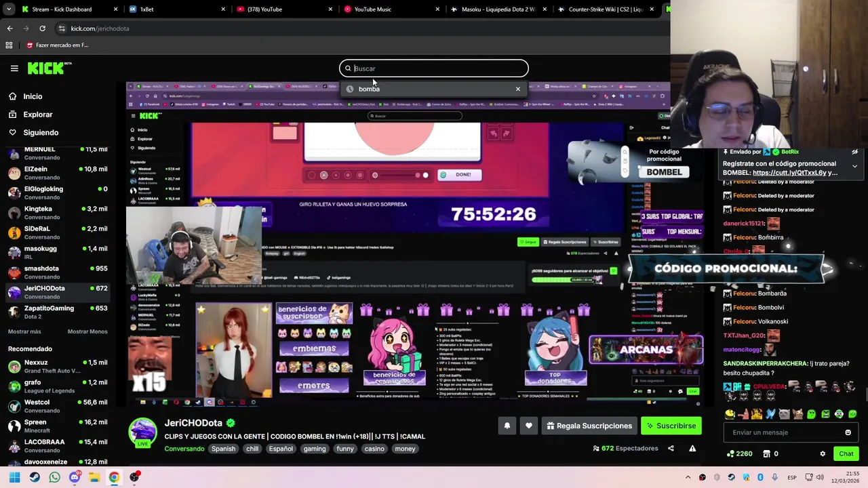Switch to the 1xBet tab
Screen dimensions: 868x488
[178, 9]
